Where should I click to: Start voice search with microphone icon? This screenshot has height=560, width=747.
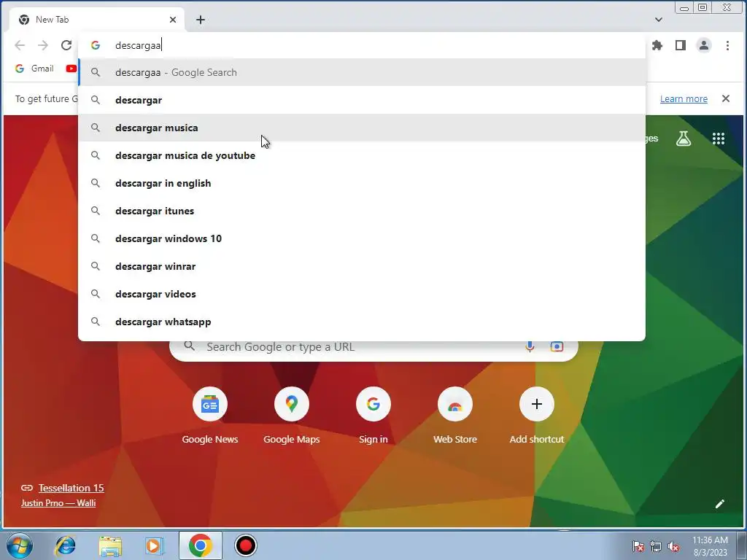tap(530, 346)
